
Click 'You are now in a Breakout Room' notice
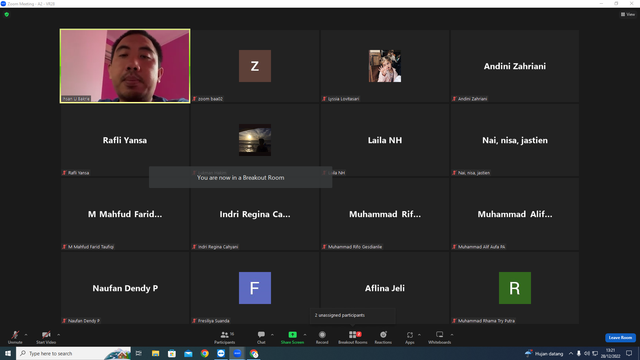tap(240, 177)
